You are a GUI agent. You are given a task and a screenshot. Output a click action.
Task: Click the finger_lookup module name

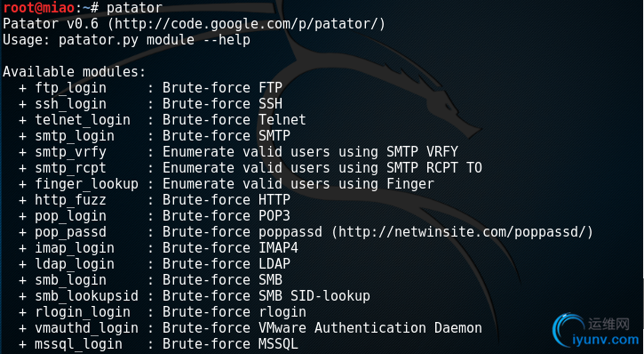tap(87, 184)
